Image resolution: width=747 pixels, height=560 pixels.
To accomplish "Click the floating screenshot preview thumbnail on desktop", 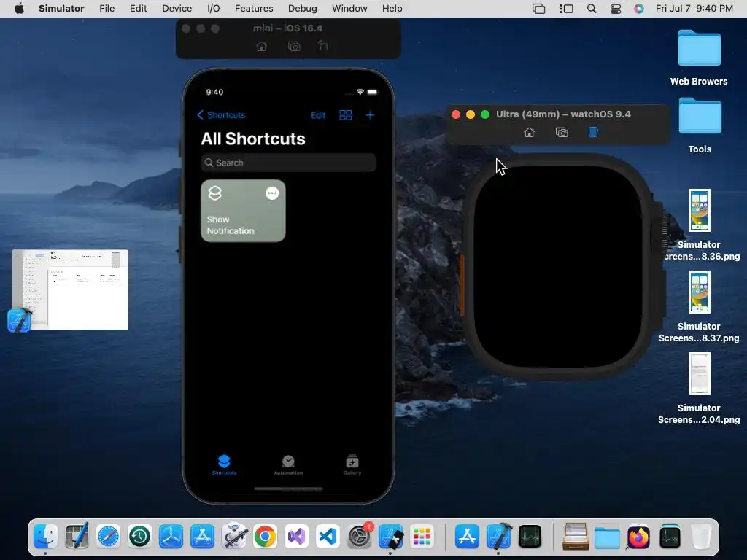I will pos(70,289).
